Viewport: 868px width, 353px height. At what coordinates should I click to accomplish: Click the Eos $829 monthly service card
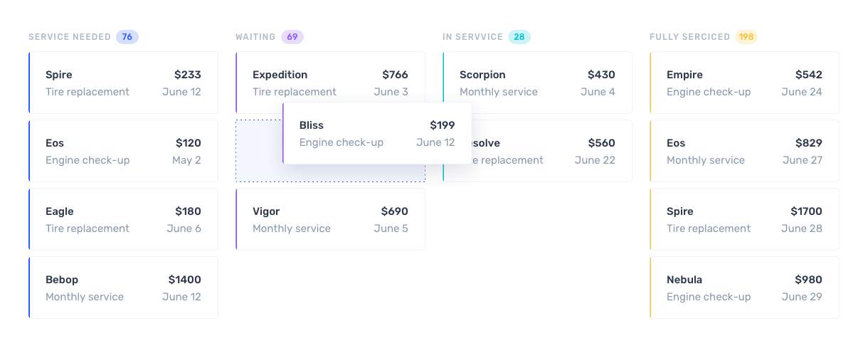[744, 151]
